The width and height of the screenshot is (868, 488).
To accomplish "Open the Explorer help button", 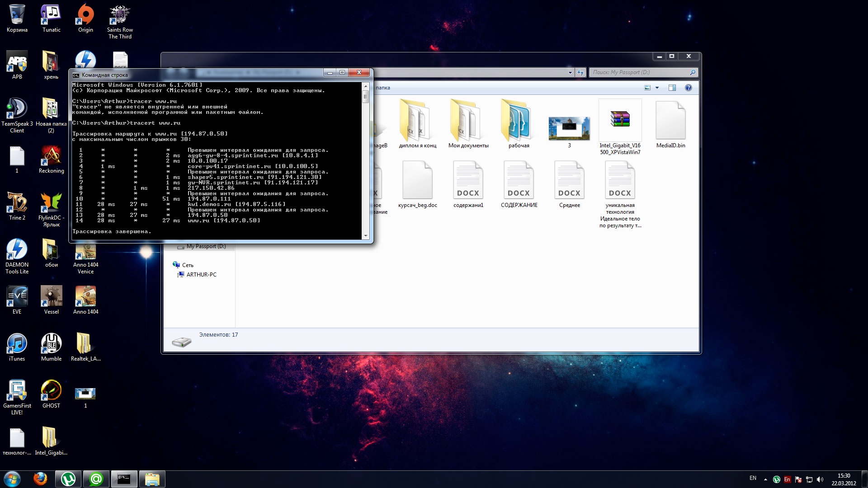I will click(x=688, y=88).
